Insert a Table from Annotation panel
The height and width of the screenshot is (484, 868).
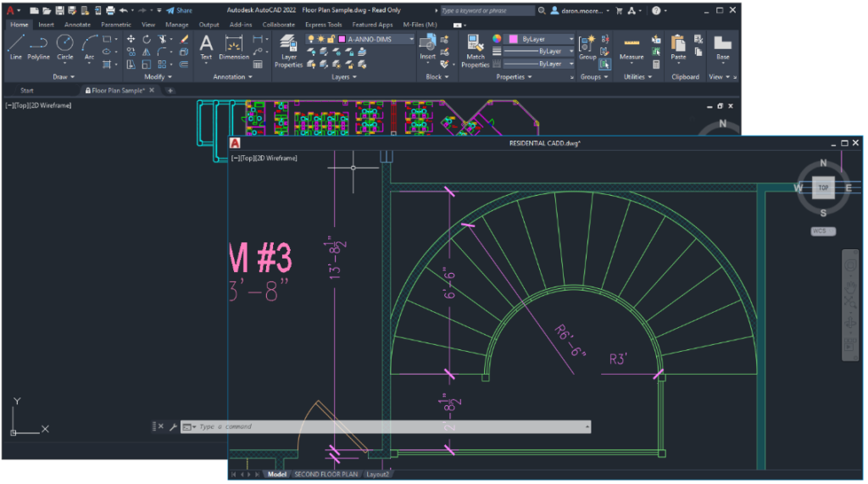258,64
